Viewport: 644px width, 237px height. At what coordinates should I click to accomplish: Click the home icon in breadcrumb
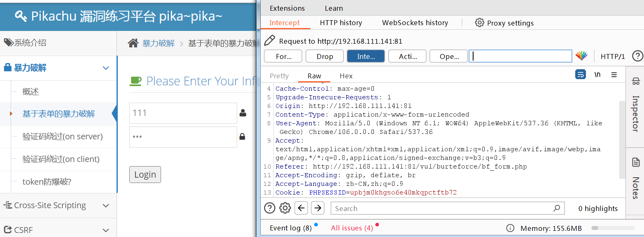[x=133, y=43]
